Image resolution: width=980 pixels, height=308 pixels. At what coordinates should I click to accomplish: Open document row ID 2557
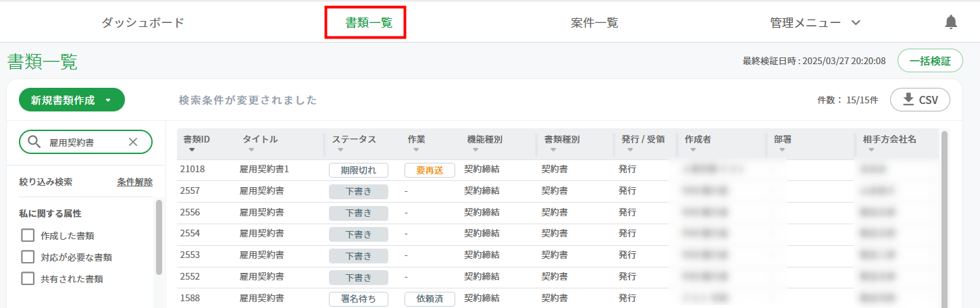pos(190,190)
